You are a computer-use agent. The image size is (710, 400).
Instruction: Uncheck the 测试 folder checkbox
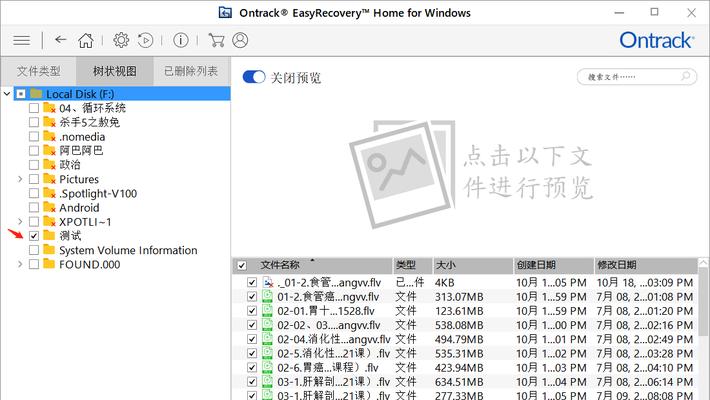click(x=34, y=236)
